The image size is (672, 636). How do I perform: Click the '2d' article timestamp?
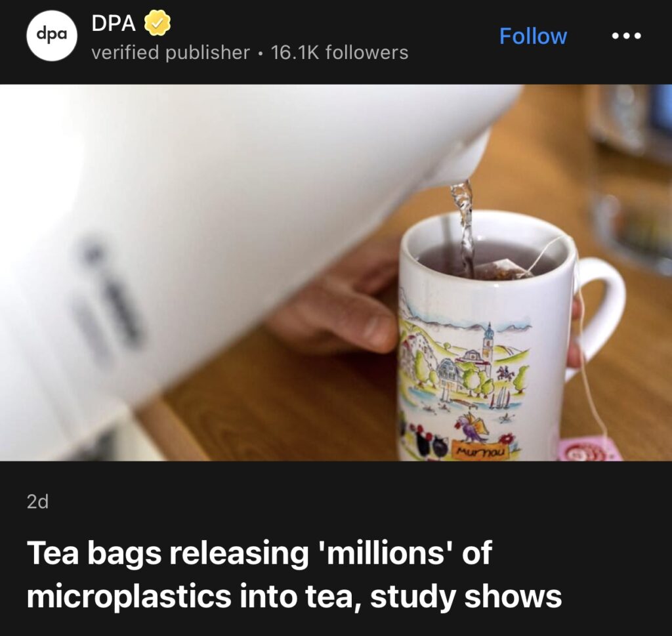pyautogui.click(x=37, y=501)
